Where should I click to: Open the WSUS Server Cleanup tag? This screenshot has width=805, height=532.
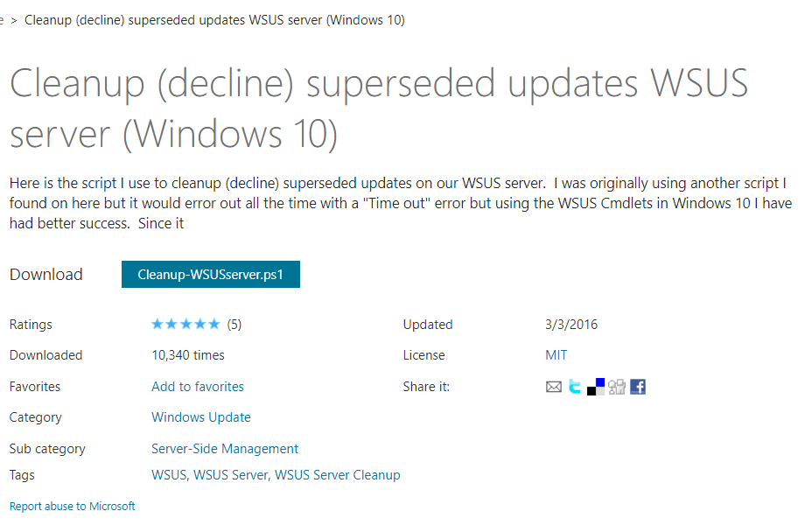tap(337, 474)
